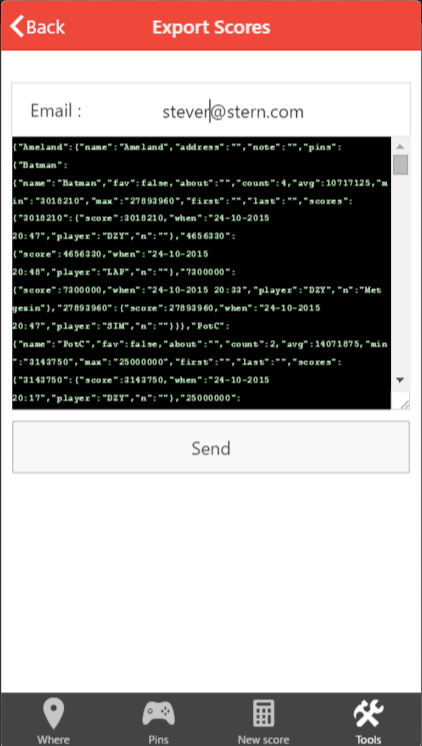The height and width of the screenshot is (746, 422).
Task: Click the resize grip at the textarea corner
Action: point(404,404)
